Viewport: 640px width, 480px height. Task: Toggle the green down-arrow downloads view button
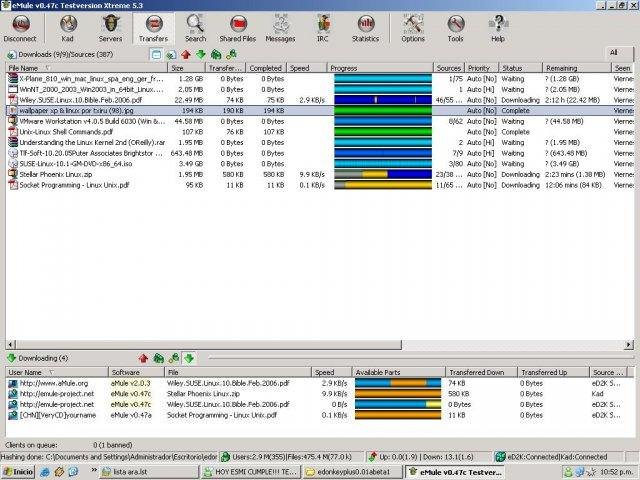(x=200, y=54)
